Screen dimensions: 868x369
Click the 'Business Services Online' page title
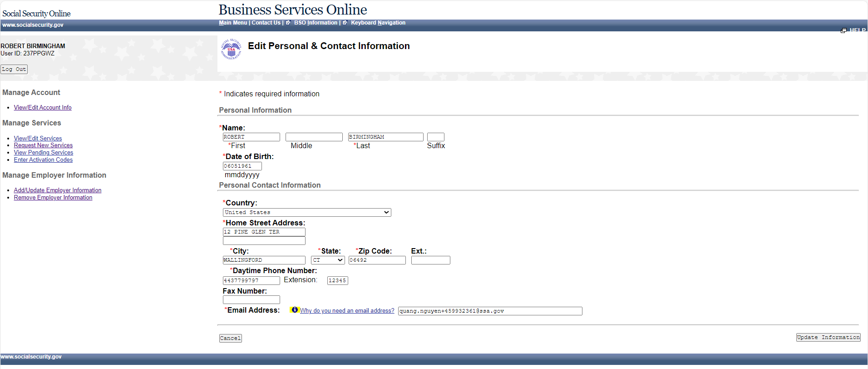293,10
